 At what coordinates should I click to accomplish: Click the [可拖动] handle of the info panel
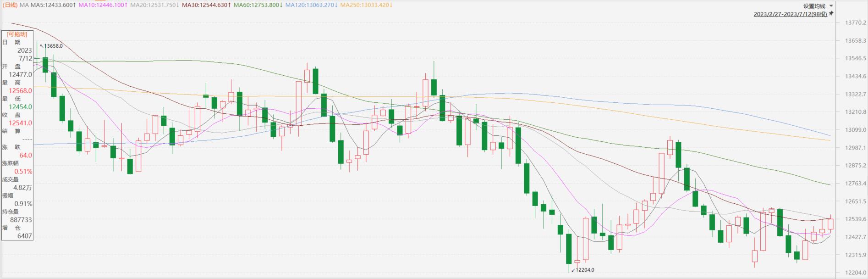(x=17, y=34)
